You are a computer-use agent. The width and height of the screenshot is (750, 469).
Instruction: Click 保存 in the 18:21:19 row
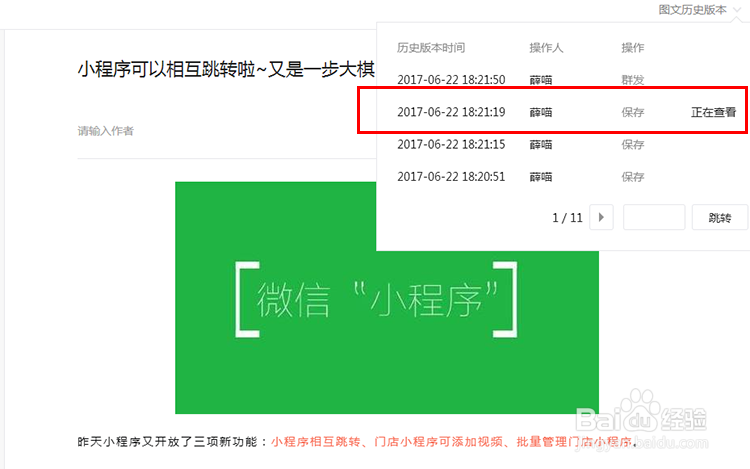[x=632, y=112]
